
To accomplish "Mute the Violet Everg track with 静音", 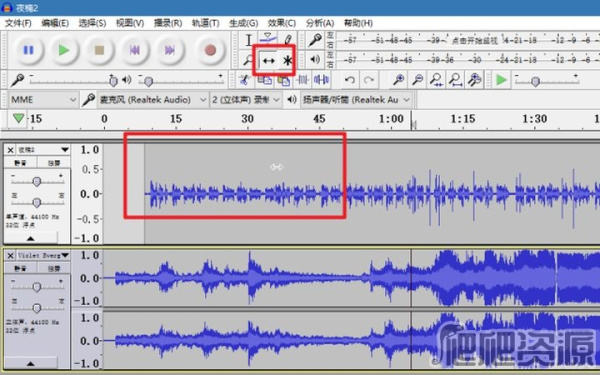I will (20, 269).
